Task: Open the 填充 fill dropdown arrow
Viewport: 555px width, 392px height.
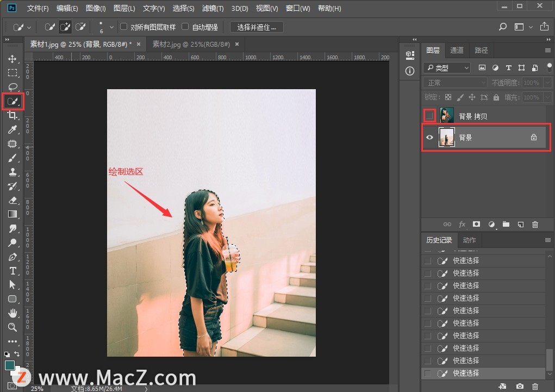Action: tap(548, 97)
